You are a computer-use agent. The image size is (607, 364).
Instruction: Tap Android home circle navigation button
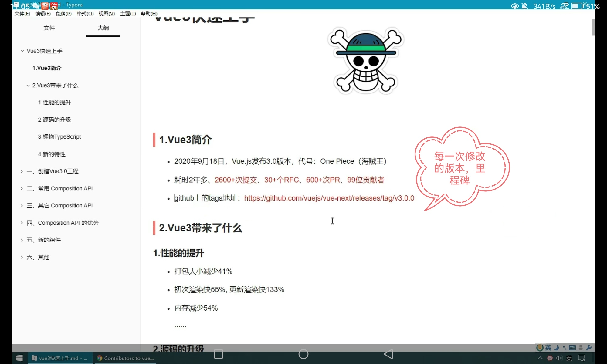click(x=303, y=354)
